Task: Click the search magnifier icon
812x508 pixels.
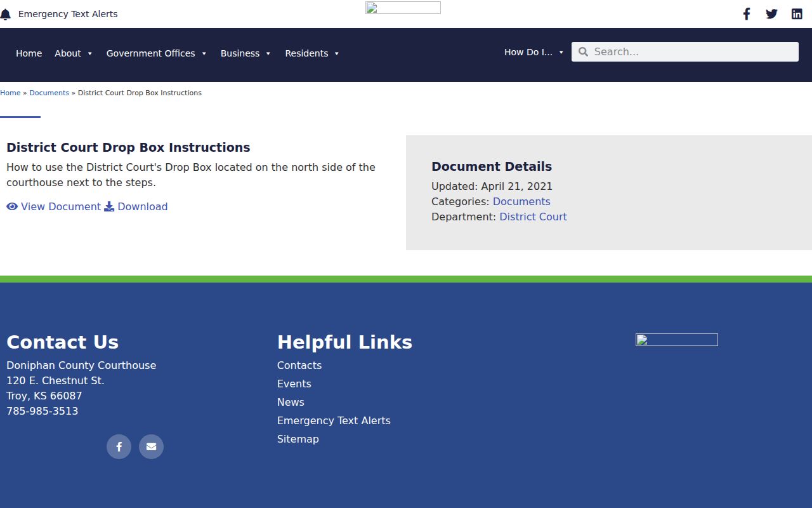Action: click(583, 52)
